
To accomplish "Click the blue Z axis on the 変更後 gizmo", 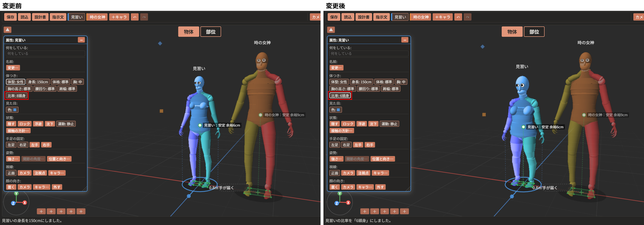I will (x=336, y=203).
